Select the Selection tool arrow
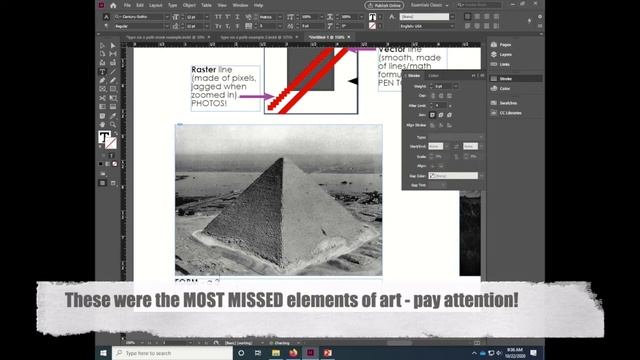This screenshot has width=640, height=360. tap(102, 45)
